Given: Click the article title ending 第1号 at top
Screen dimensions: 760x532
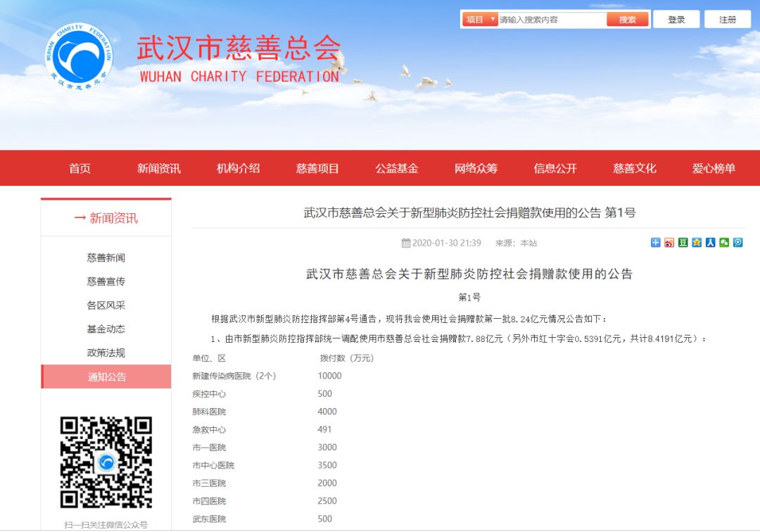Looking at the screenshot, I should pyautogui.click(x=469, y=213).
